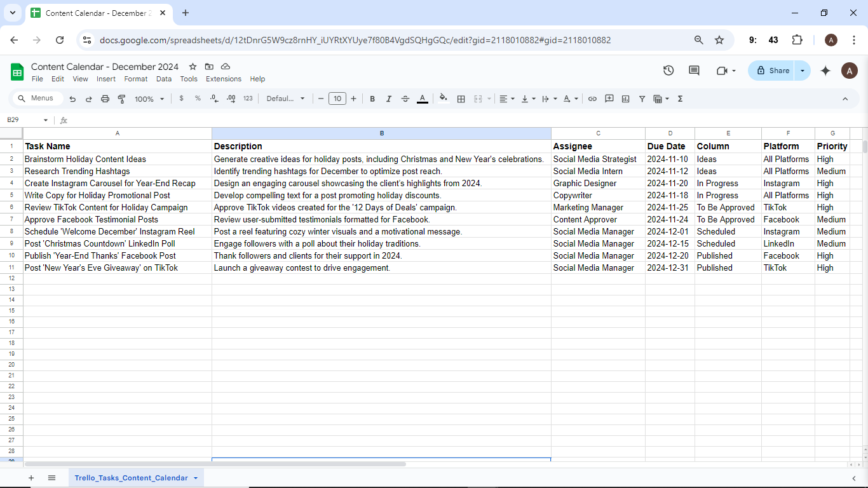Open Chrome Extensions puzzle icon
868x488 pixels.
pos(797,40)
